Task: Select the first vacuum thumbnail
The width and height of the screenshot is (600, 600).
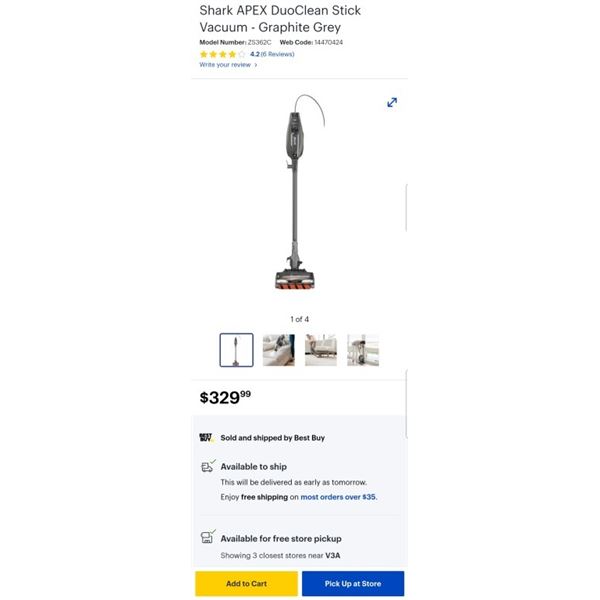Action: pos(236,350)
